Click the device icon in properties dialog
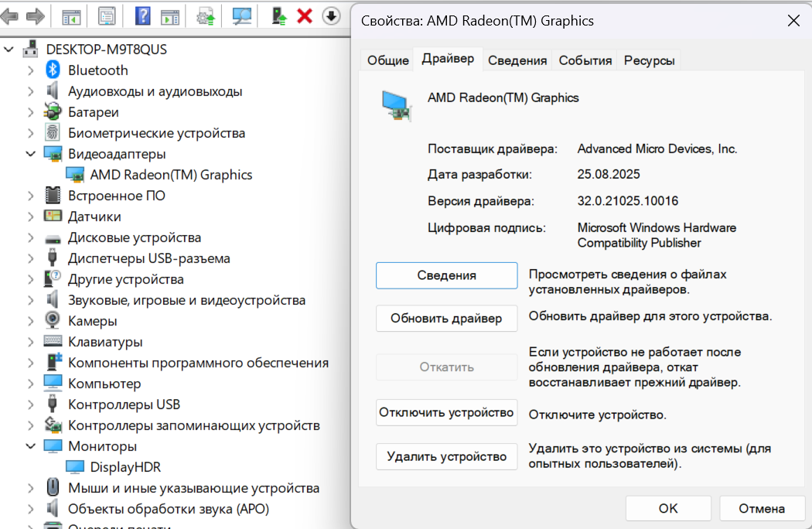 397,106
